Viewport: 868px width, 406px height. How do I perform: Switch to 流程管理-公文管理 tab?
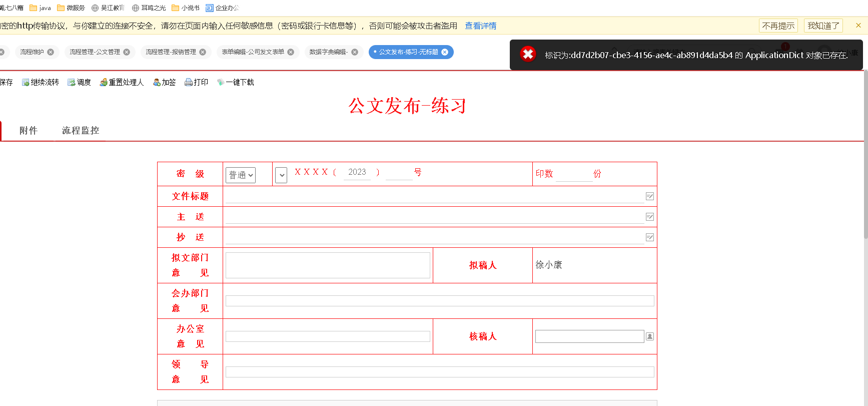click(x=95, y=52)
